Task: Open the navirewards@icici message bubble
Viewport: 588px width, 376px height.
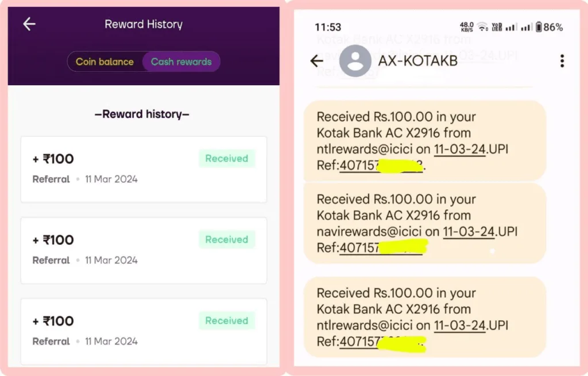Action: [x=425, y=223]
